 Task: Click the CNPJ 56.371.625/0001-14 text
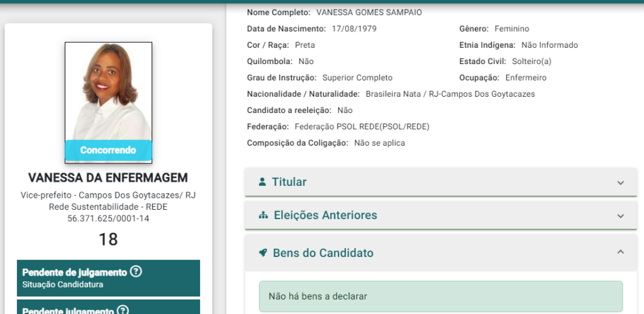tap(108, 219)
